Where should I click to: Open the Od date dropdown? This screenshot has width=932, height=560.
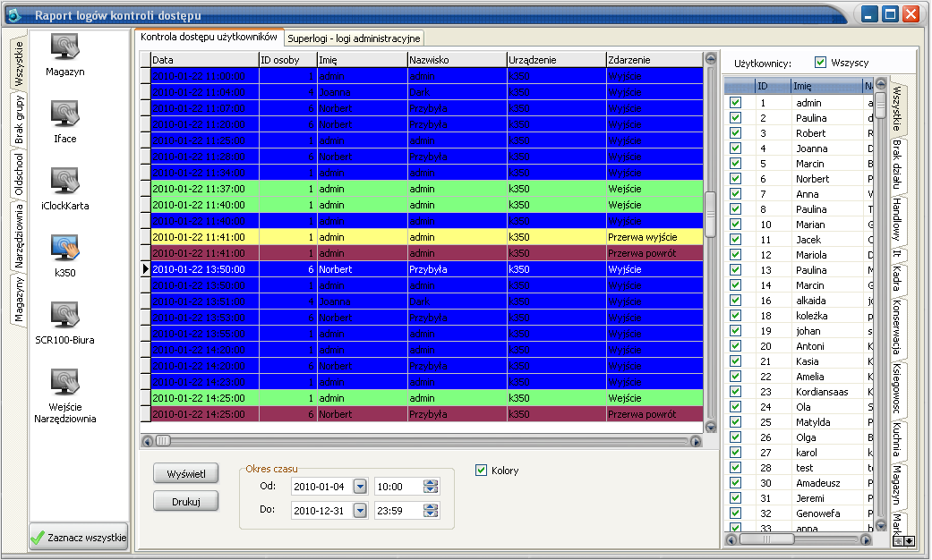(x=360, y=487)
